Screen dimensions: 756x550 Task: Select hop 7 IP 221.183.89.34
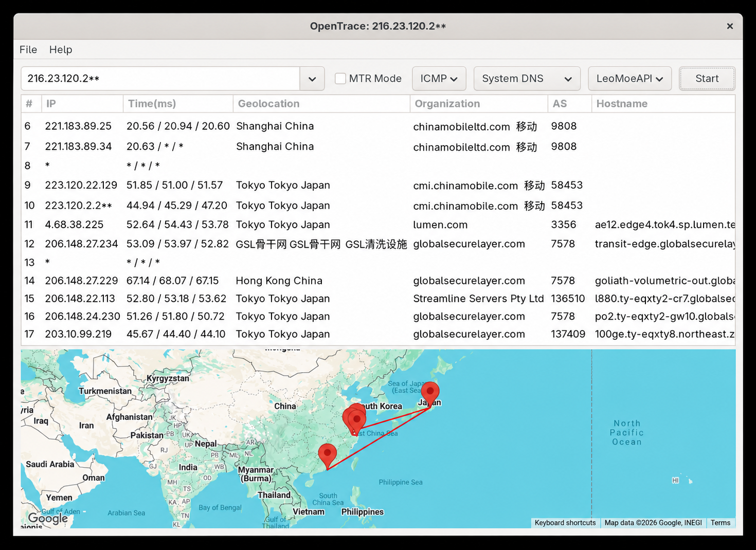point(78,146)
